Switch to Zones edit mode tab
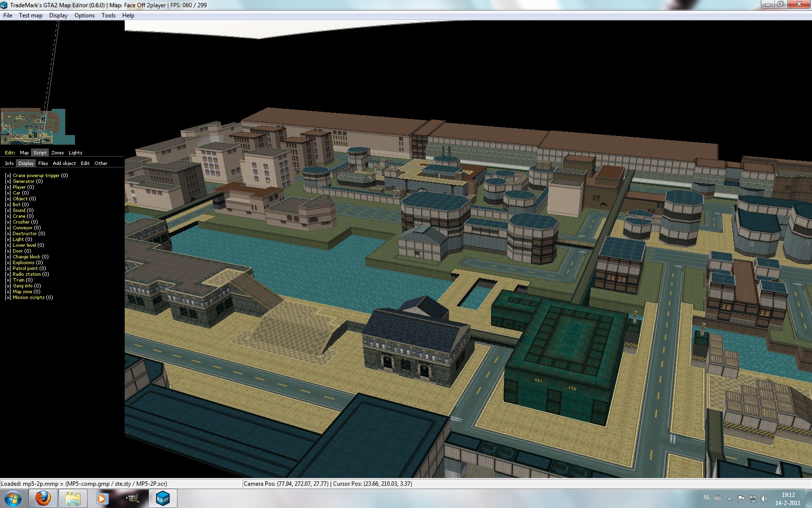Image resolution: width=812 pixels, height=508 pixels. pyautogui.click(x=58, y=153)
